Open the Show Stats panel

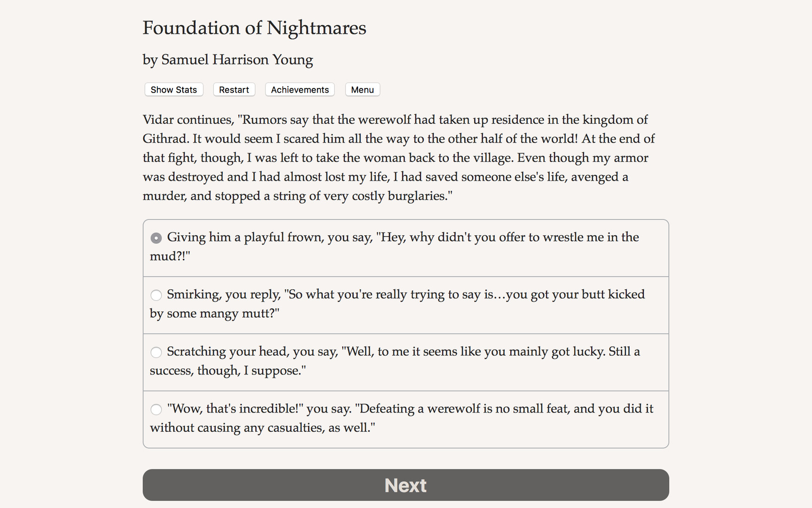coord(173,89)
